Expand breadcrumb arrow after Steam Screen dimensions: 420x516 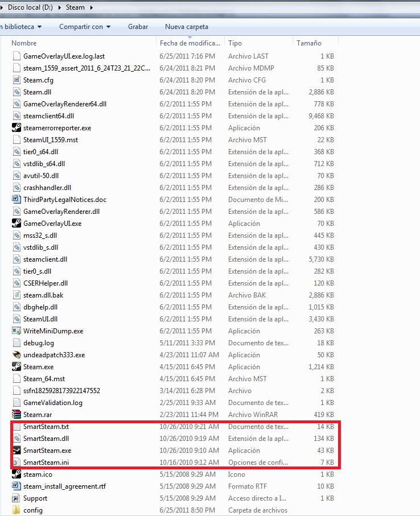(91, 7)
